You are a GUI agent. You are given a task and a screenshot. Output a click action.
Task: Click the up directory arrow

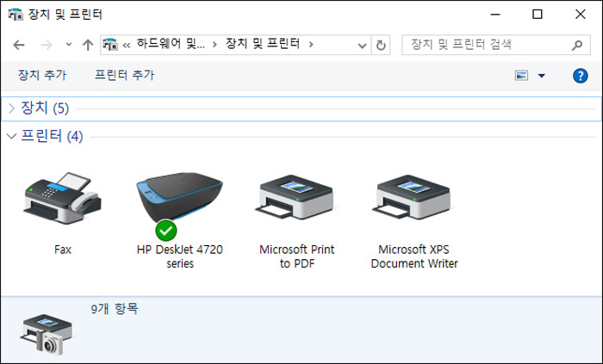[87, 44]
